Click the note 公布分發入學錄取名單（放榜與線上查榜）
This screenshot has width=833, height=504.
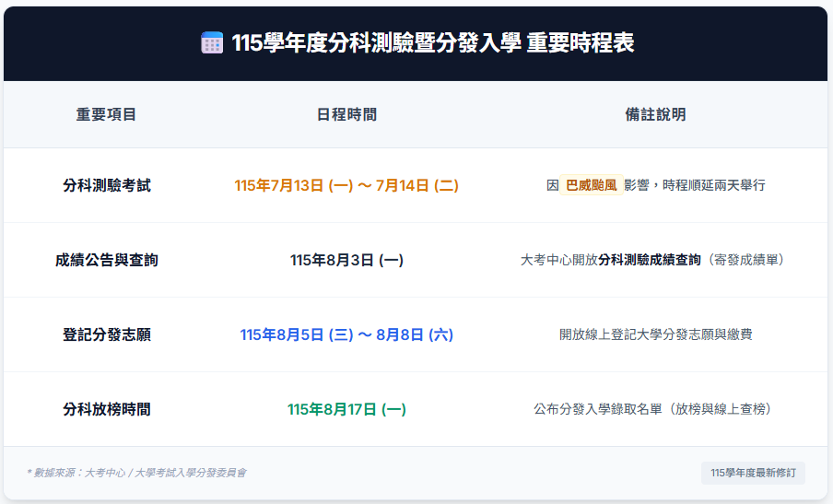pos(655,409)
